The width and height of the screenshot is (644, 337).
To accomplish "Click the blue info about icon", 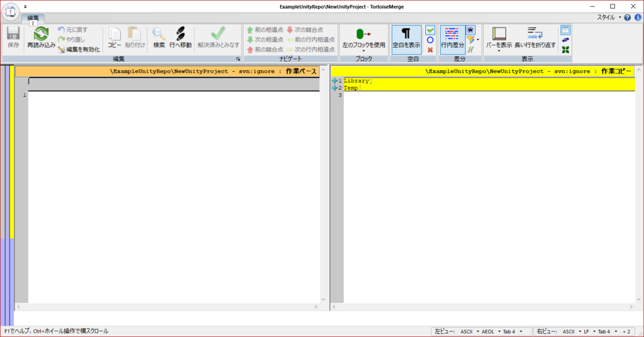I will (x=638, y=18).
